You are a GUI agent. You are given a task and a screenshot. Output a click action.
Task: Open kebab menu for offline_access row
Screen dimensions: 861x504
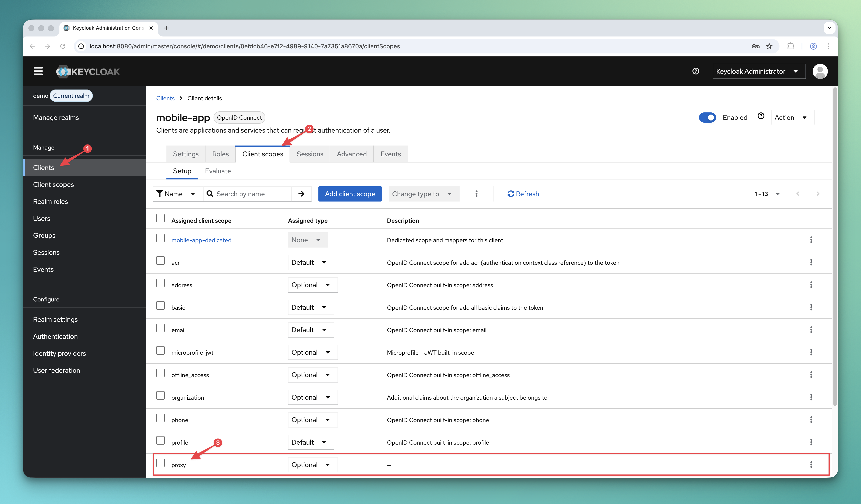pos(811,375)
